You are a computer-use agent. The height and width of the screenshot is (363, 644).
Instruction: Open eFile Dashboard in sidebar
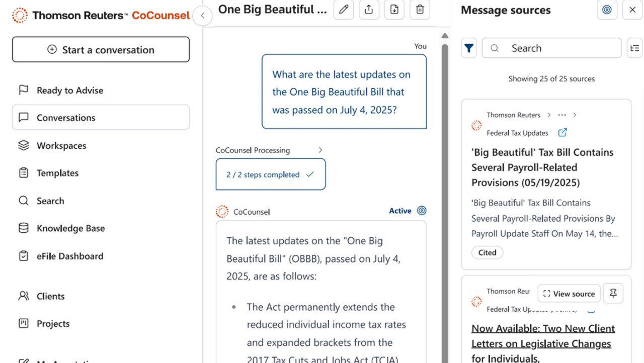tap(69, 256)
